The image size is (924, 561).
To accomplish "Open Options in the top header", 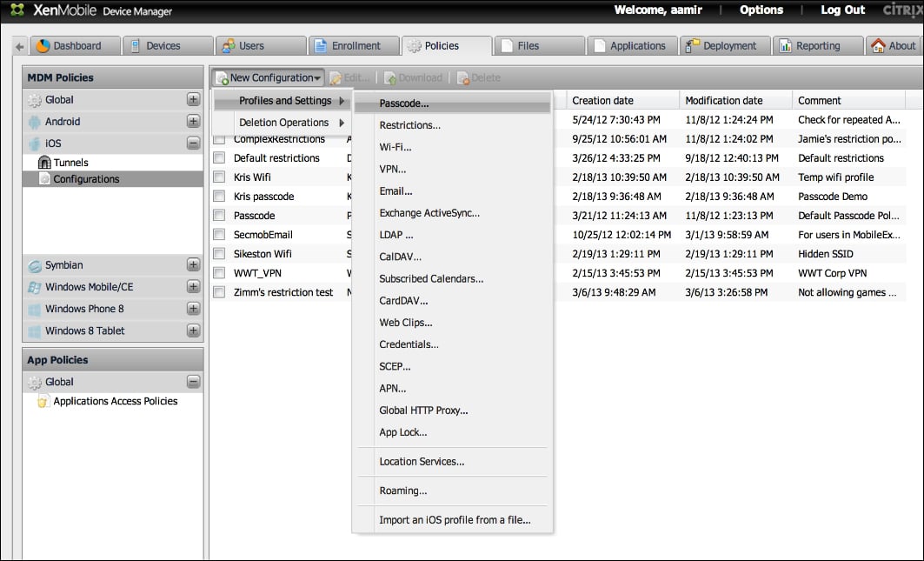I will (761, 10).
